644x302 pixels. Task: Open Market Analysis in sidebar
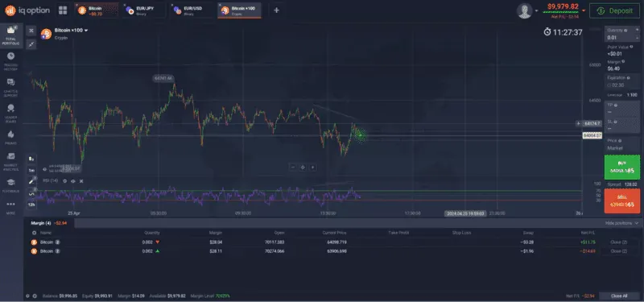click(10, 161)
